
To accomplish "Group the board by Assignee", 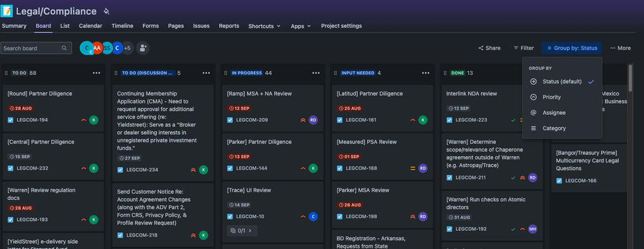I will [562, 113].
